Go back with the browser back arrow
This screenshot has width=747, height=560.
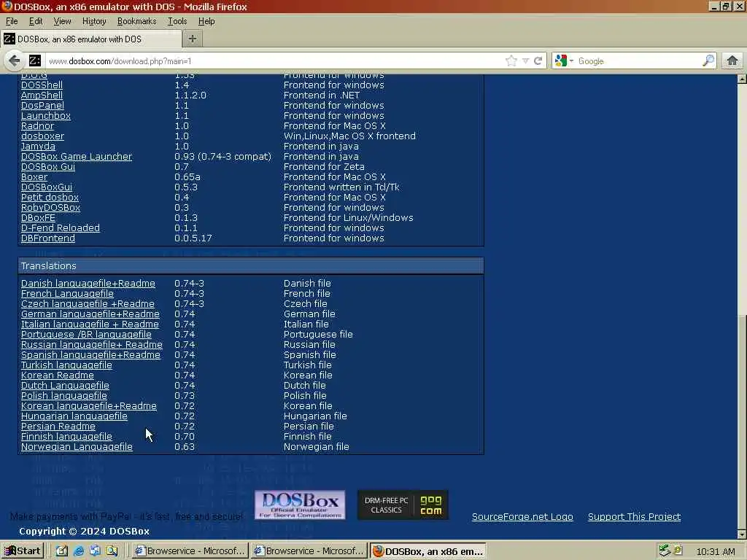[15, 61]
